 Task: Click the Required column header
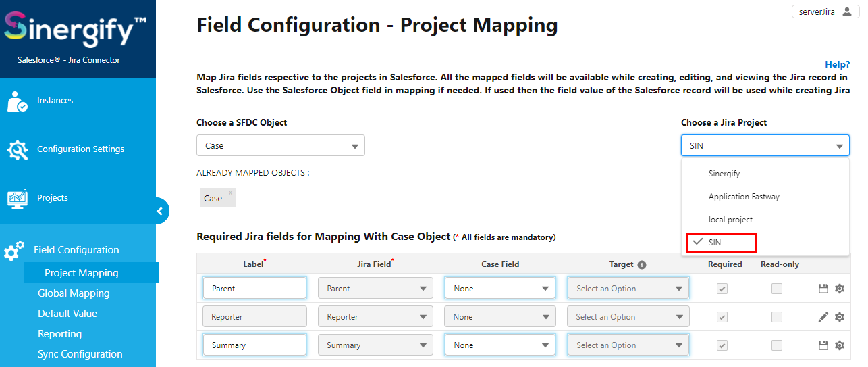[x=725, y=264]
